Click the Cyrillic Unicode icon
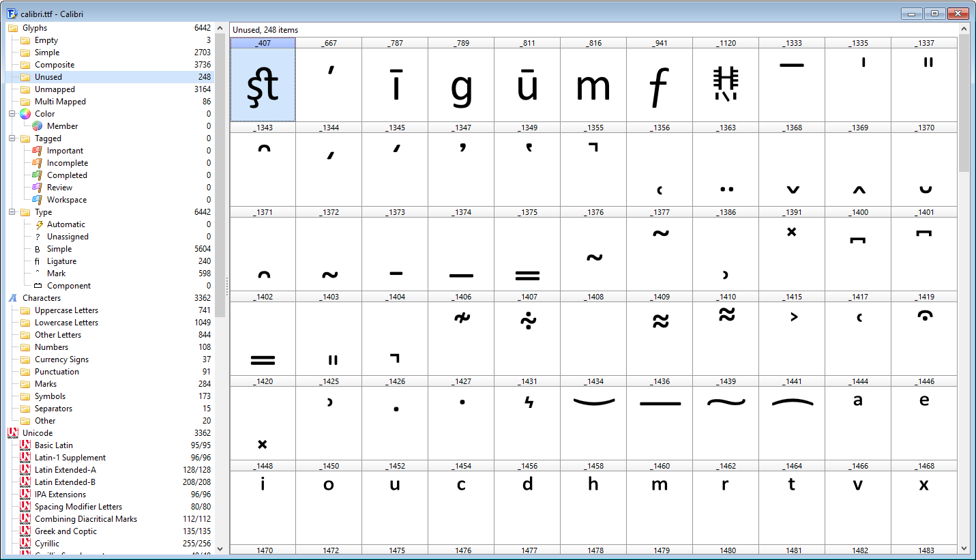 tap(25, 544)
